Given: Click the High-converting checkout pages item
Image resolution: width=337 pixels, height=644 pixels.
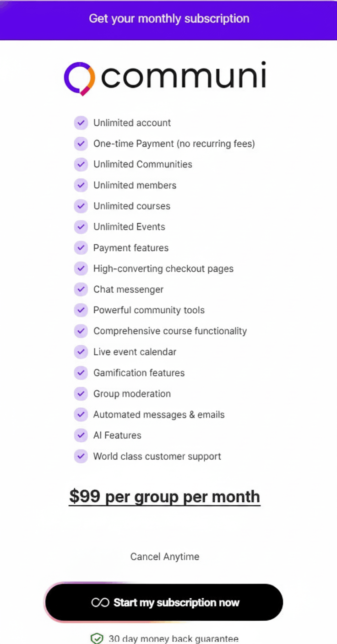Looking at the screenshot, I should pyautogui.click(x=163, y=269).
